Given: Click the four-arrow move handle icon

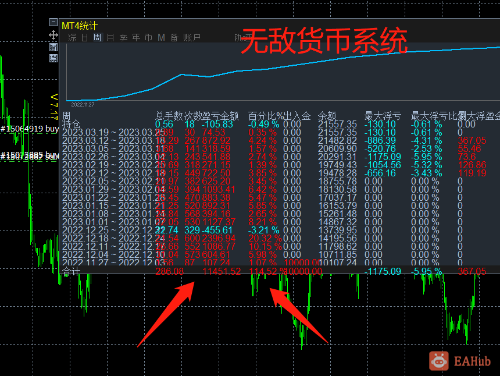Looking at the screenshot, I should tap(53, 35).
